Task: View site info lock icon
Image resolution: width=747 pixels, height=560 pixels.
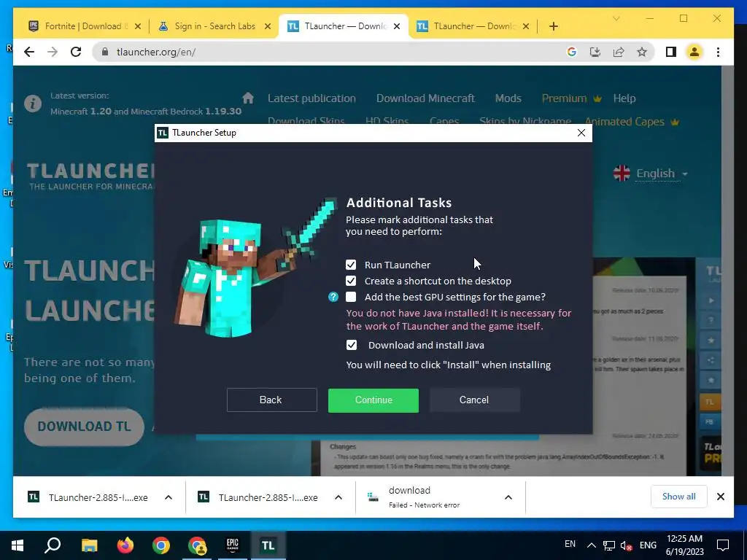Action: (105, 52)
